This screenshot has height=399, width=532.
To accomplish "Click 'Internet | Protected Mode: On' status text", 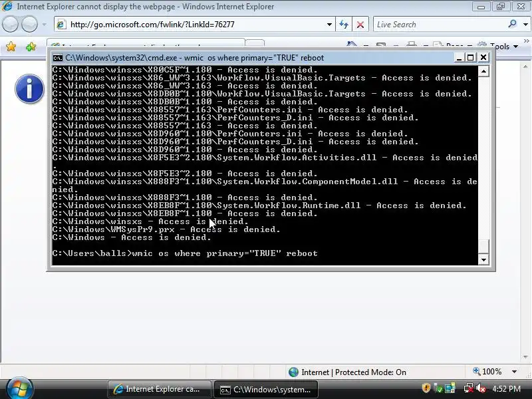I will 354,372.
